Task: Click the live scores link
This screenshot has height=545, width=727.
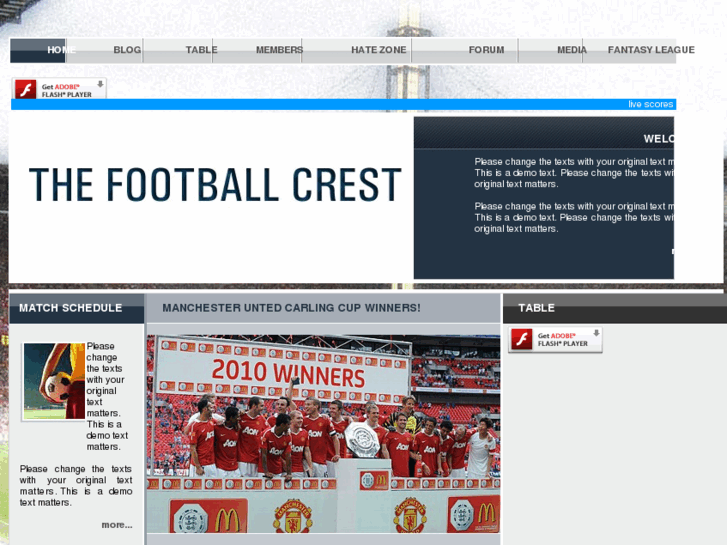Action: tap(650, 104)
